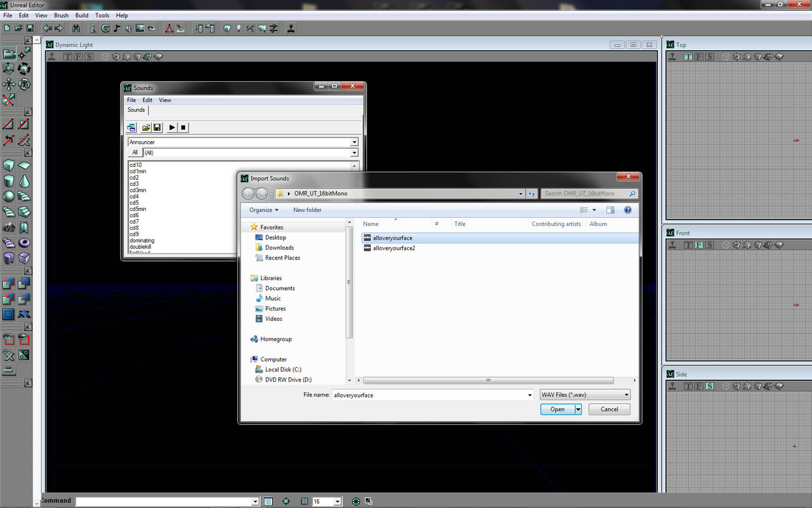Toggle the T (Top) view in Dynamic Light viewport
The height and width of the screenshot is (508, 812).
pos(67,57)
